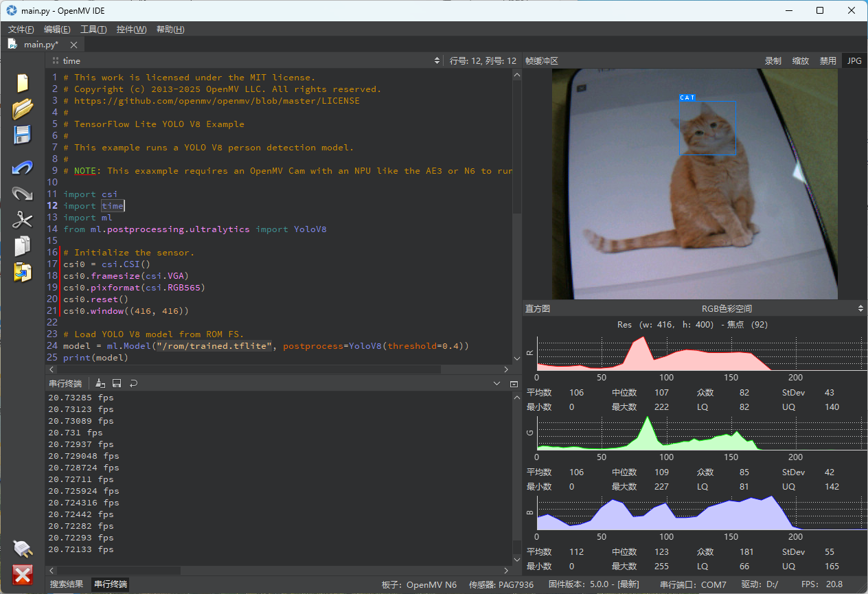Image resolution: width=868 pixels, height=594 pixels.
Task: Open the RGB色彩空间 color space dropdown
Action: tap(726, 309)
